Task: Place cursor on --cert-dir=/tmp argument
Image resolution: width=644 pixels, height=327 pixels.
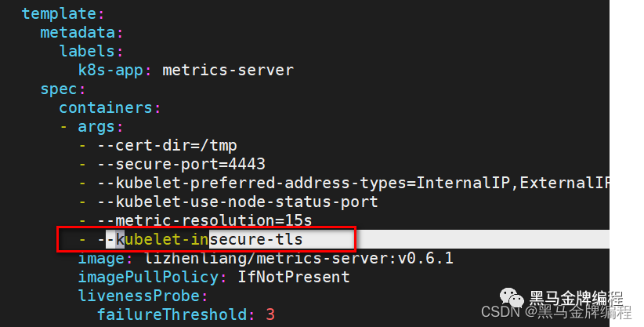Action: (x=167, y=146)
